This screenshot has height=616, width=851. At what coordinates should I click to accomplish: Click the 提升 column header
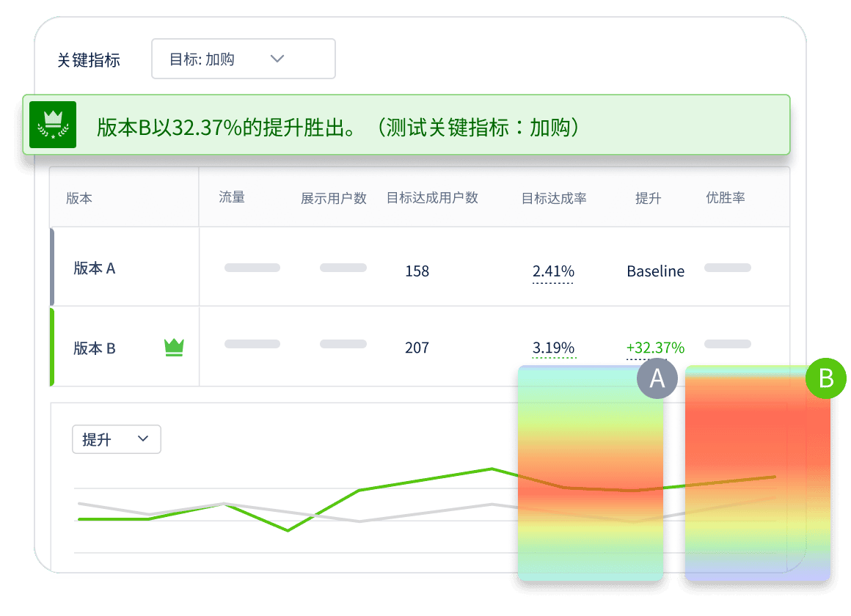[648, 198]
